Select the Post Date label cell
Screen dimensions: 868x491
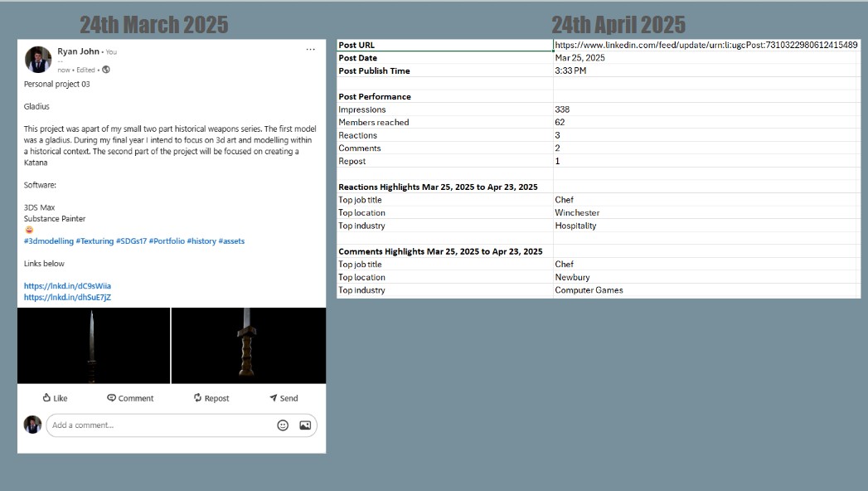point(445,57)
